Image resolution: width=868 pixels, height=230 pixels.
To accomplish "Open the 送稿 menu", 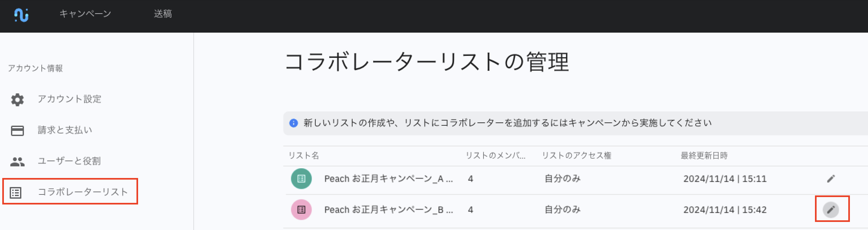I will tap(163, 14).
